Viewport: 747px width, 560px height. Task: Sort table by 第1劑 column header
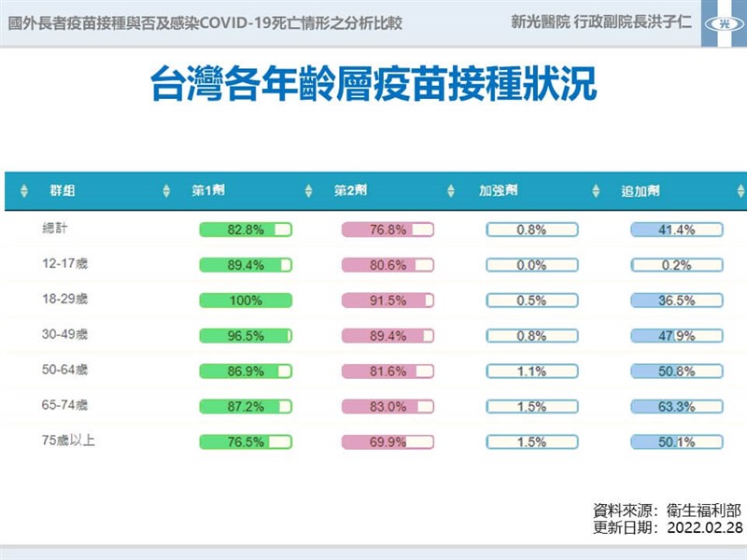[207, 191]
